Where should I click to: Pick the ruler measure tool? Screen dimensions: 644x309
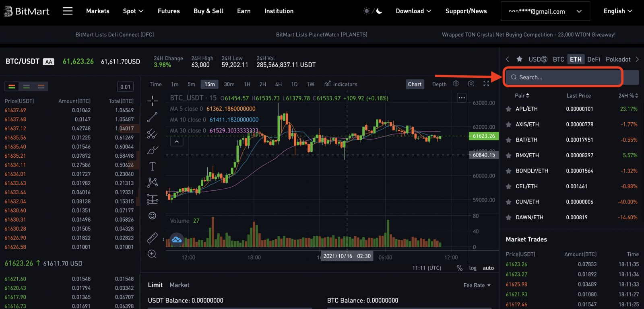152,238
